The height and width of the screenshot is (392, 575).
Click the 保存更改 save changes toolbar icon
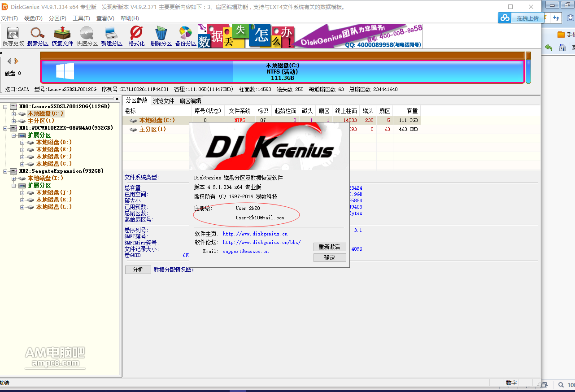(13, 36)
